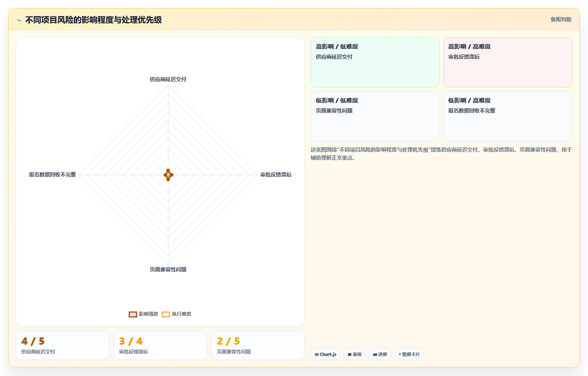Click the Chart.js tag
The width and height of the screenshot is (588, 376).
[x=325, y=354]
